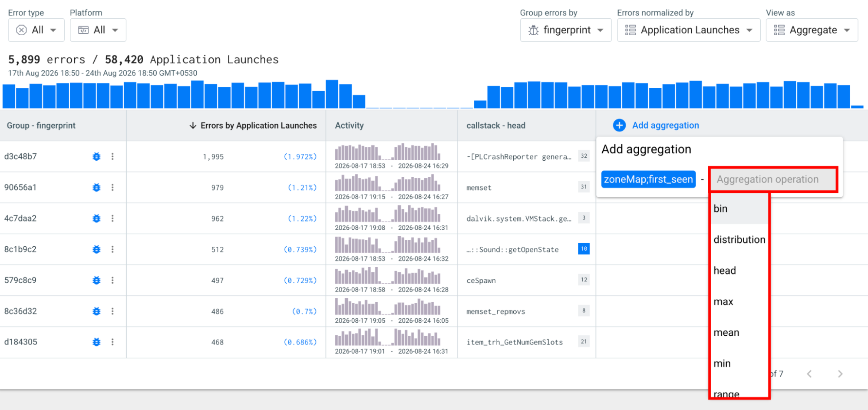
Task: Open the three-dot menu for 8c36d32
Action: pos(112,311)
